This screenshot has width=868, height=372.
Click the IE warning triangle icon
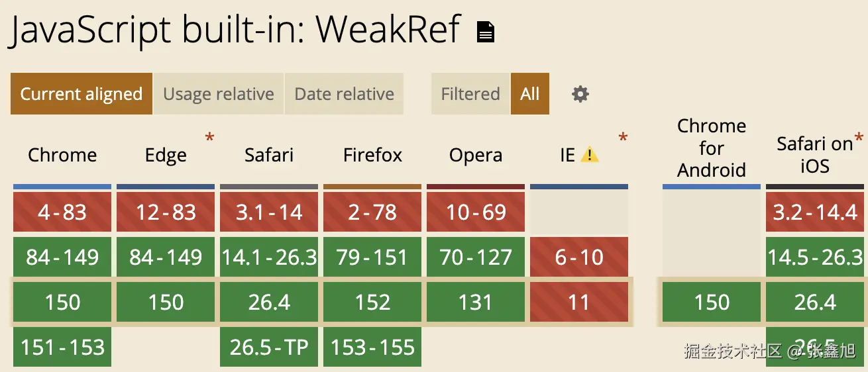tap(589, 156)
